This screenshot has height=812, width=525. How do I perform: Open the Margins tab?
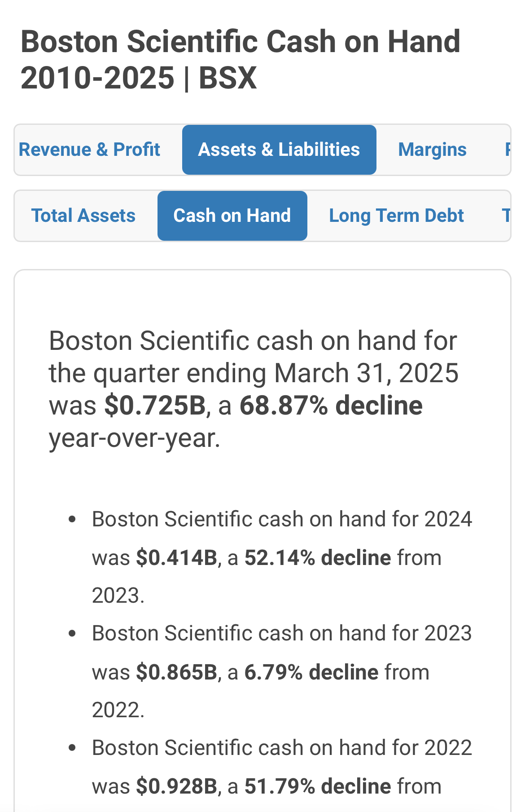(432, 150)
